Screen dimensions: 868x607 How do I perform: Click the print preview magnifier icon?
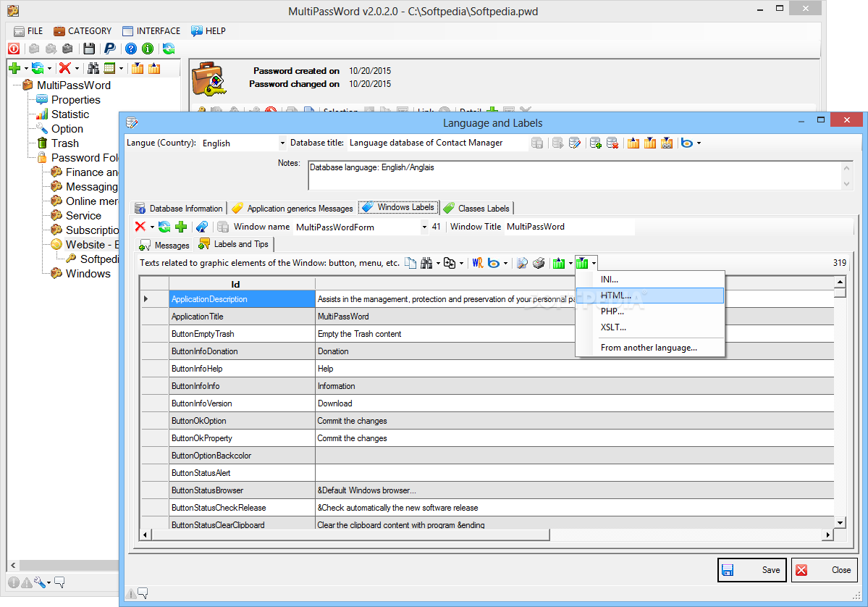pos(522,263)
